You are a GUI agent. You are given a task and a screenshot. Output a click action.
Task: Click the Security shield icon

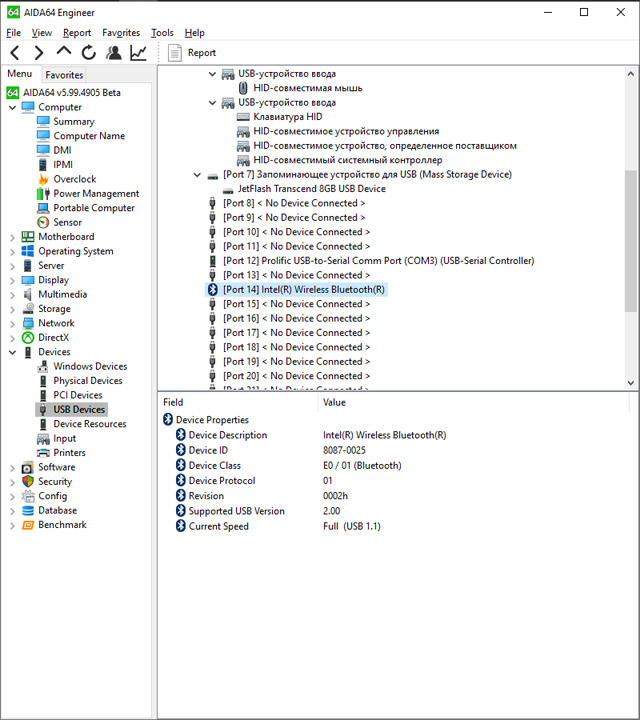point(28,481)
